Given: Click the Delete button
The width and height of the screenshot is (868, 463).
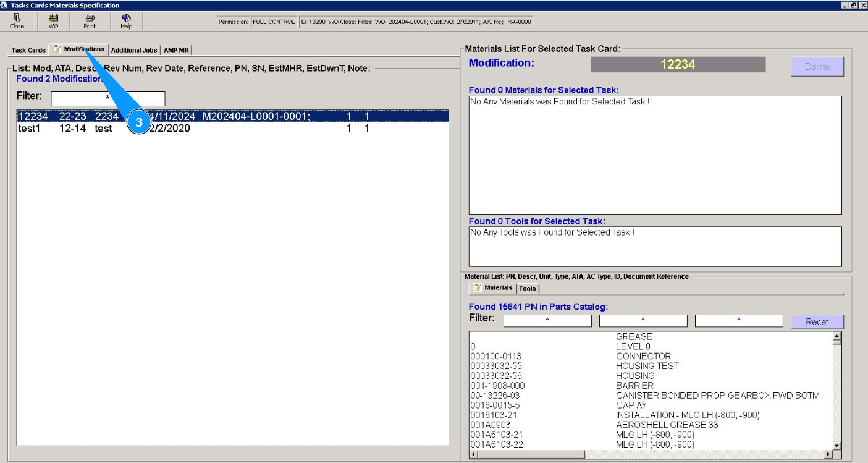Looking at the screenshot, I should pos(817,67).
